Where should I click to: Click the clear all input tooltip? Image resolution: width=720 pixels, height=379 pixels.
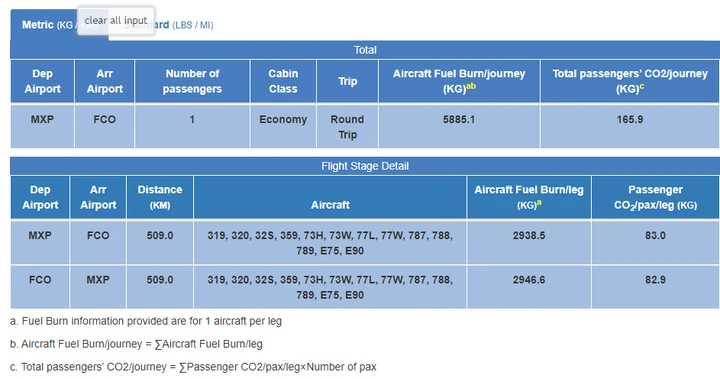click(116, 20)
